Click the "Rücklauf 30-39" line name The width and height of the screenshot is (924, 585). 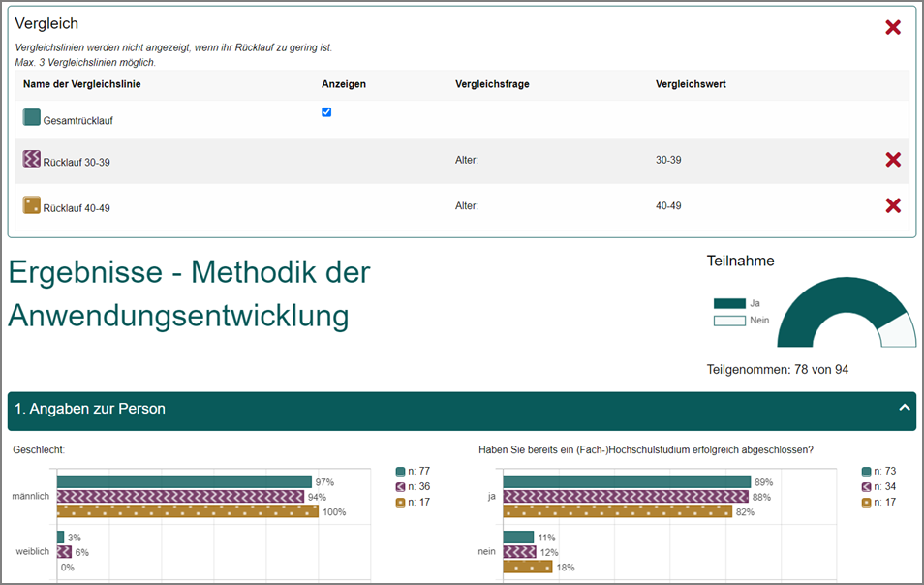coord(77,160)
